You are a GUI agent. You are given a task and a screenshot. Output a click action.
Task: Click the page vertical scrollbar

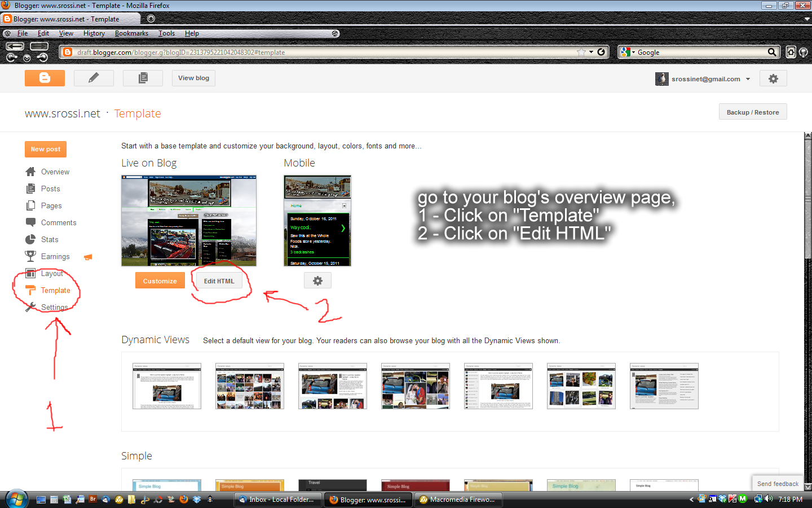click(807, 311)
